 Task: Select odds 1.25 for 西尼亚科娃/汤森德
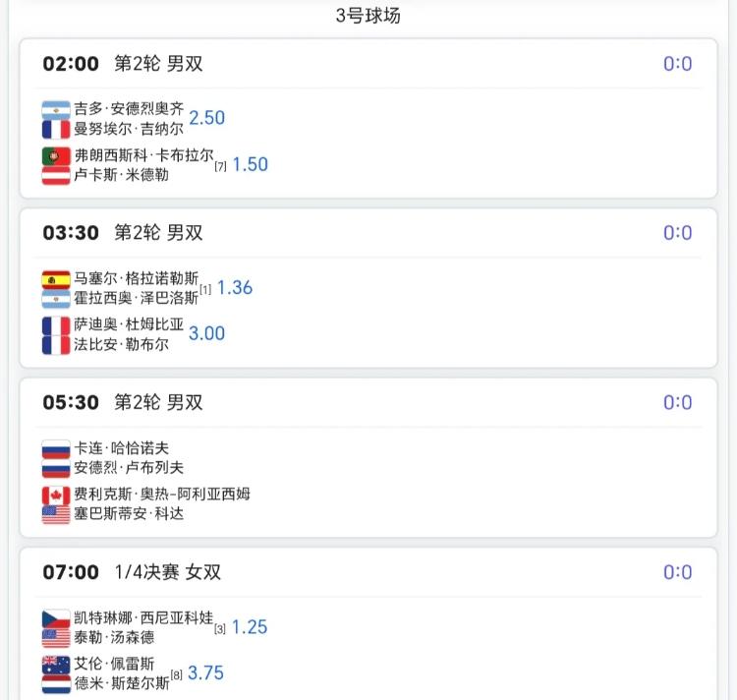[250, 627]
